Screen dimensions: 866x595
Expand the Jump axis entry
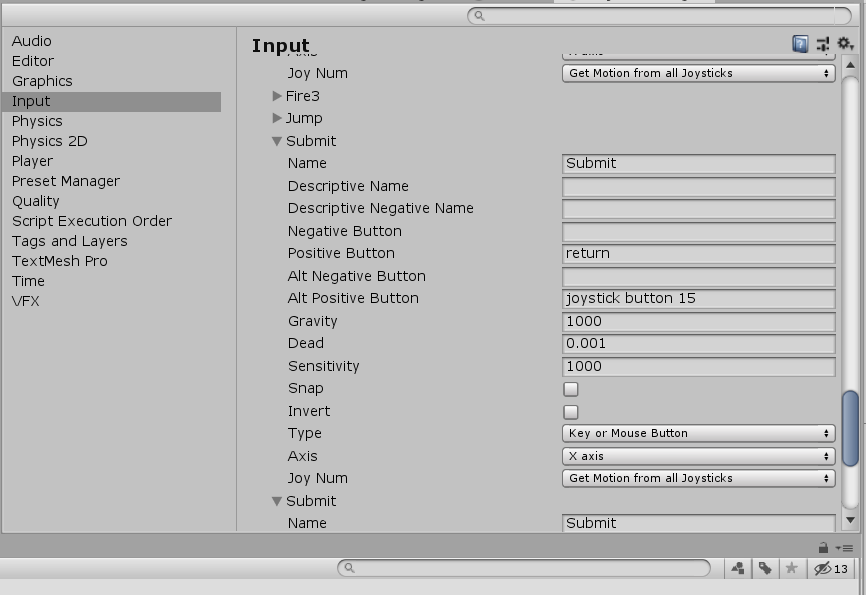[x=277, y=118]
